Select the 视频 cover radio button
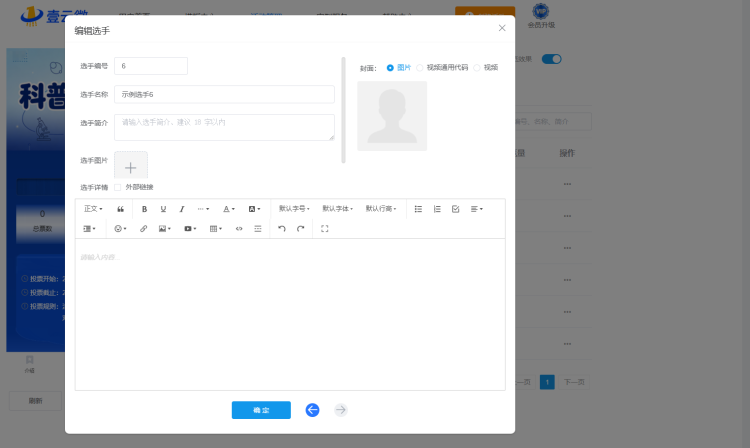The height and width of the screenshot is (448, 750). click(x=477, y=68)
